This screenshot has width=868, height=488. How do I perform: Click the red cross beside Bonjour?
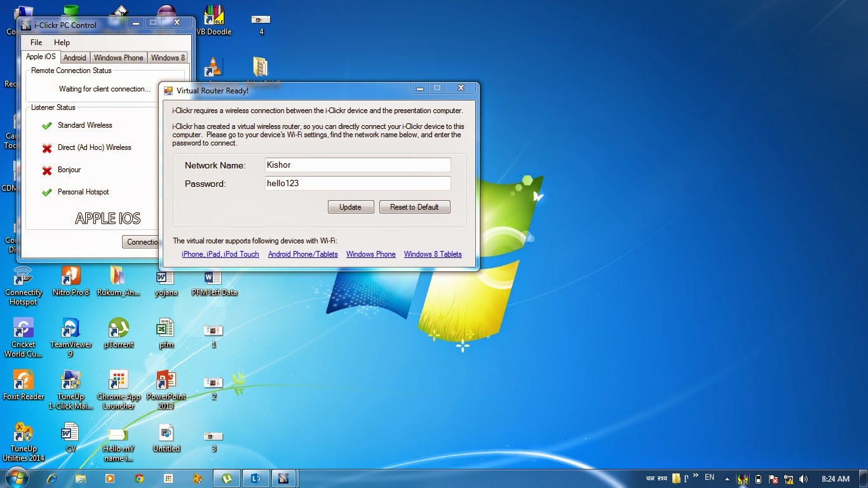pos(46,170)
